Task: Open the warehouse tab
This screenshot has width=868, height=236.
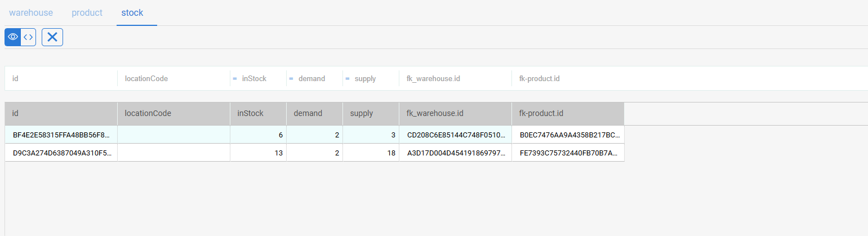Action: point(31,12)
